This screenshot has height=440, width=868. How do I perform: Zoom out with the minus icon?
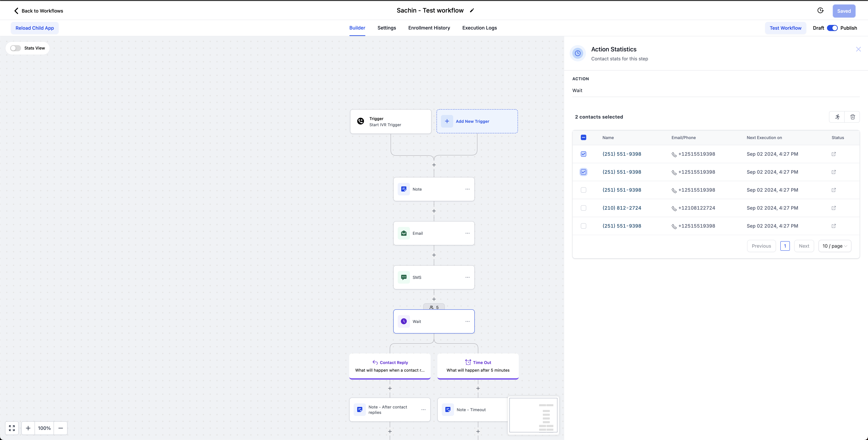[61, 428]
